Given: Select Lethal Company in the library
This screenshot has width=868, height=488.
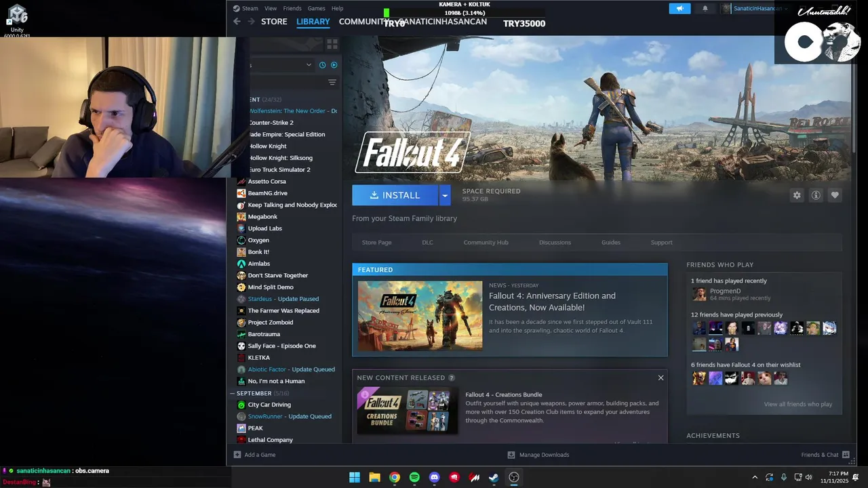Looking at the screenshot, I should pos(270,440).
